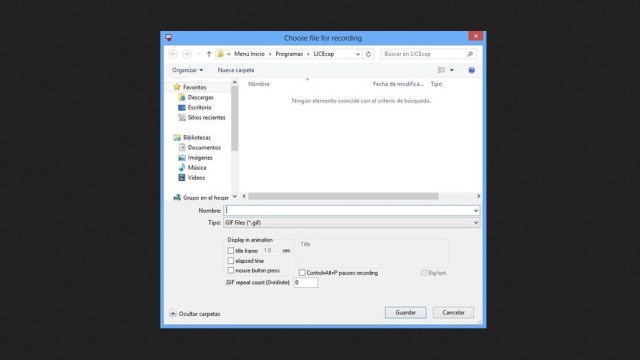The height and width of the screenshot is (360, 640).
Task: Click the Guardar button
Action: pyautogui.click(x=405, y=313)
